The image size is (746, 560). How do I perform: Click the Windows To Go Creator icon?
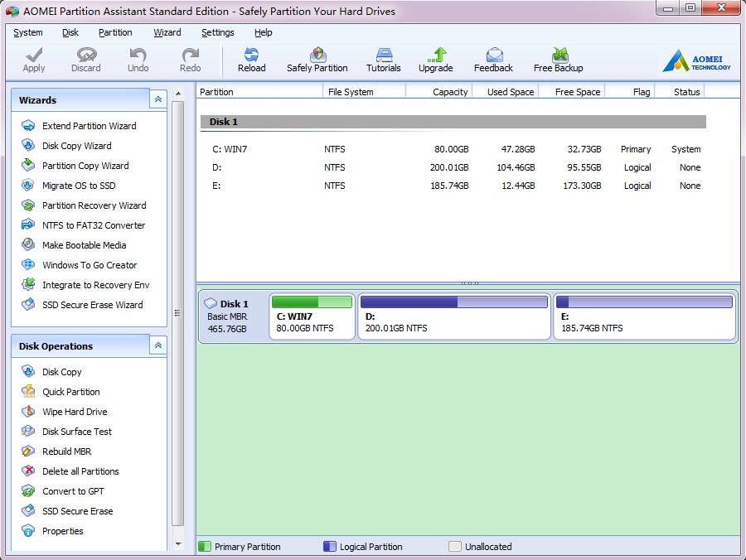click(x=28, y=265)
